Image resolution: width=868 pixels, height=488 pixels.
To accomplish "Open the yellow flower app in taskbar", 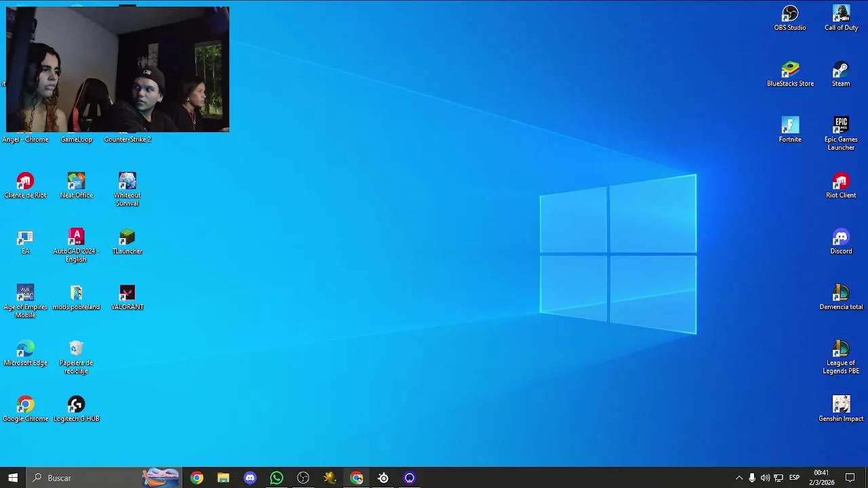I will pos(330,478).
